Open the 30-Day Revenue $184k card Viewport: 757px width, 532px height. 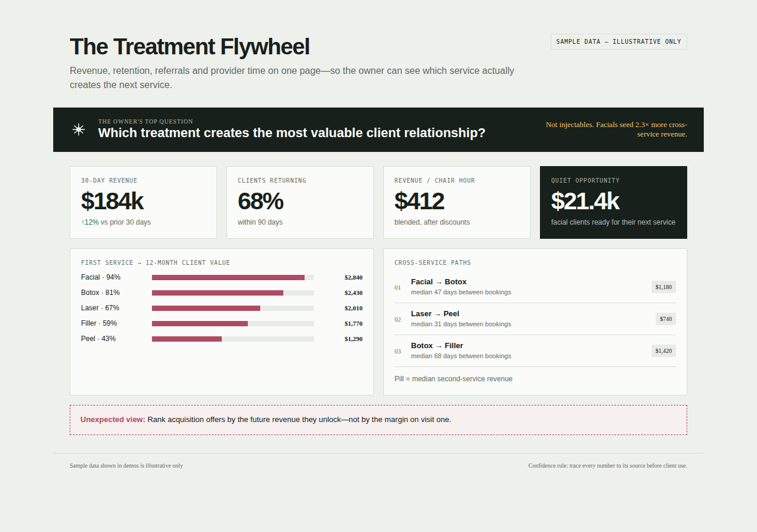coord(143,202)
